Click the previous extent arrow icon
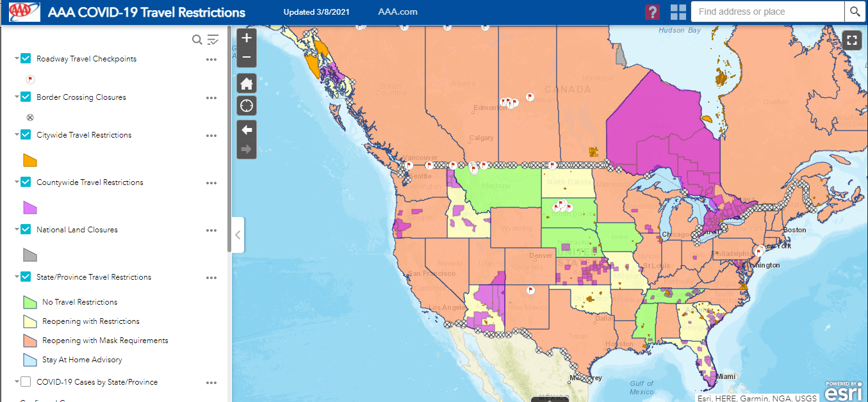The image size is (868, 402). 246,130
